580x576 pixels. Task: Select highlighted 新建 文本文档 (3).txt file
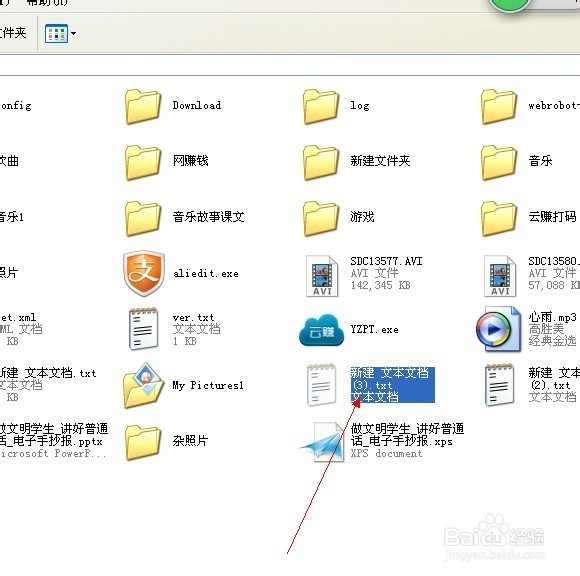pyautogui.click(x=392, y=385)
